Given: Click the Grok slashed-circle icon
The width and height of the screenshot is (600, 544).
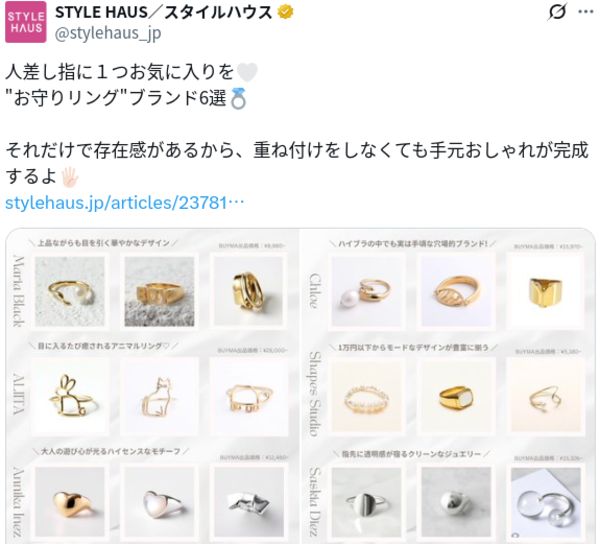Looking at the screenshot, I should [x=557, y=12].
